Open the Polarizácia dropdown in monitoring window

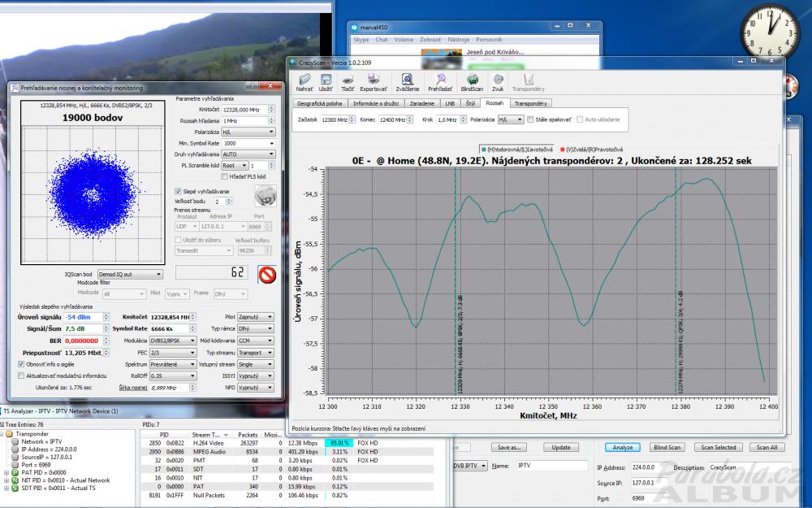click(248, 132)
